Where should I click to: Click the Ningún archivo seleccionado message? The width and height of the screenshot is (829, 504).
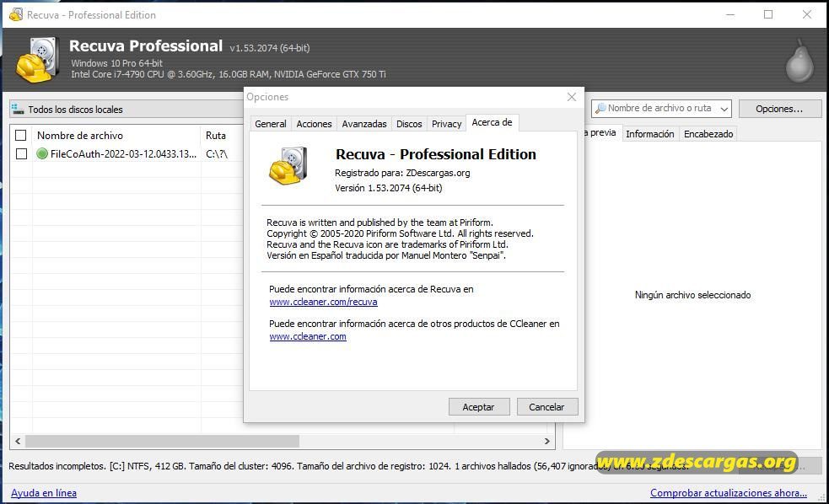click(x=692, y=295)
